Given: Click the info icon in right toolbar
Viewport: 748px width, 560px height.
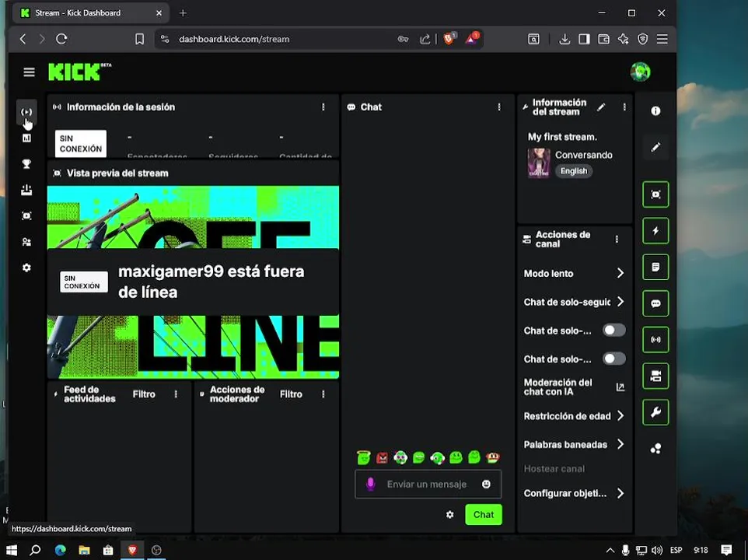Looking at the screenshot, I should click(x=655, y=110).
